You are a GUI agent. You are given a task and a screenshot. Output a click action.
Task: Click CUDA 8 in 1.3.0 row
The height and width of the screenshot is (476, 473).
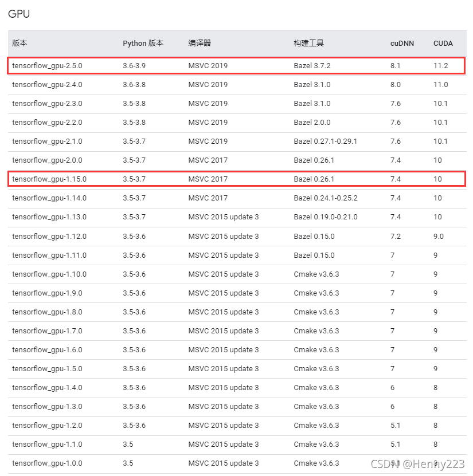tap(435, 407)
